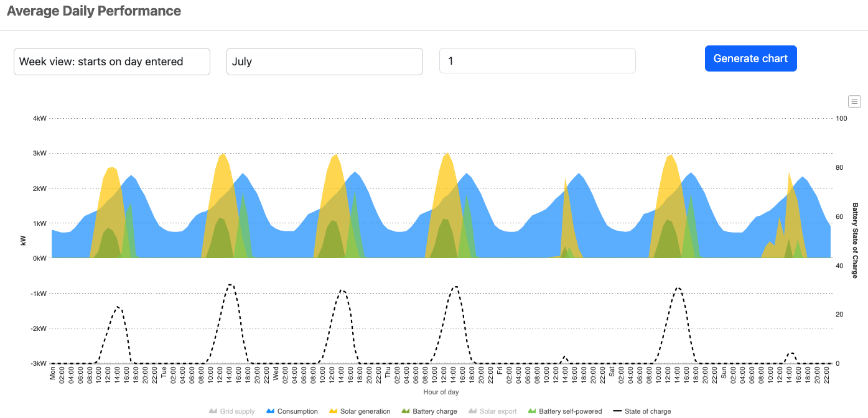Open the July month dropdown
This screenshot has height=418, width=868.
(325, 62)
